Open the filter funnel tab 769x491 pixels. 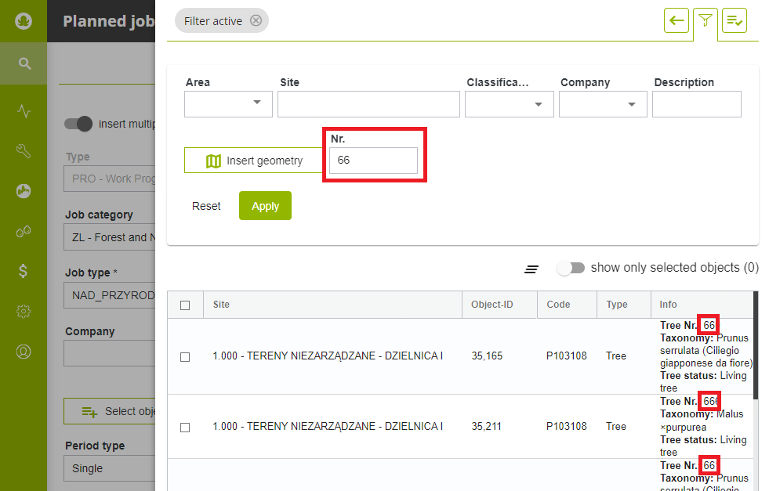(x=706, y=20)
